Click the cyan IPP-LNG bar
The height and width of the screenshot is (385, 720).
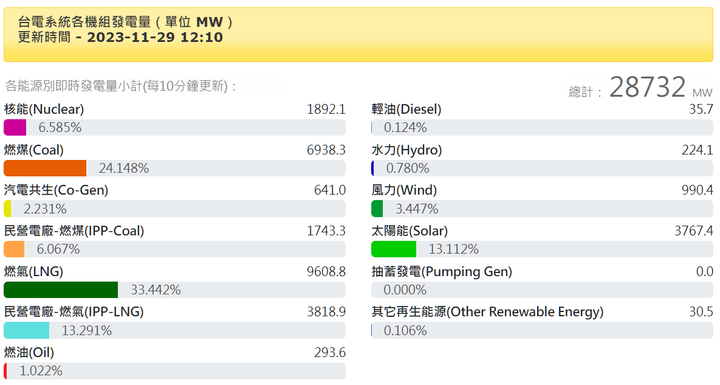coord(26,330)
